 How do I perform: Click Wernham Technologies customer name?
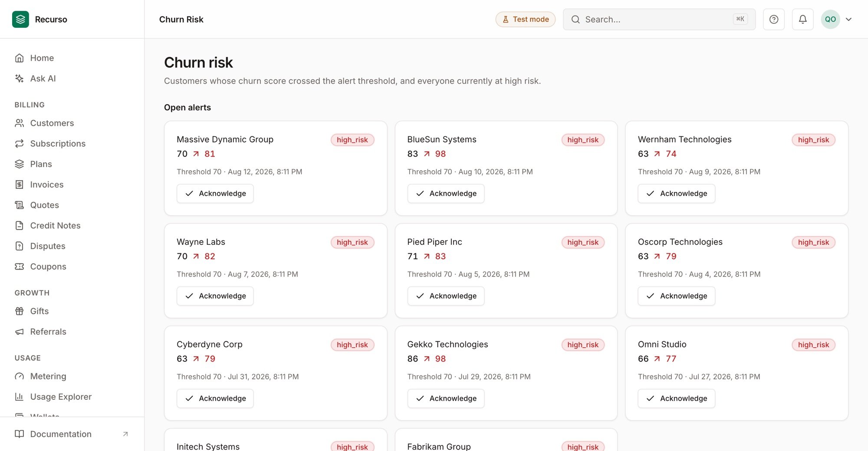click(x=684, y=139)
